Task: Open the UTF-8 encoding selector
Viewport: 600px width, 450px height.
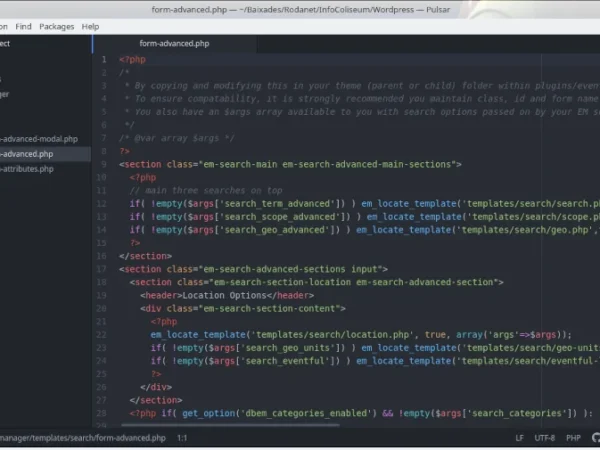Action: pyautogui.click(x=544, y=437)
